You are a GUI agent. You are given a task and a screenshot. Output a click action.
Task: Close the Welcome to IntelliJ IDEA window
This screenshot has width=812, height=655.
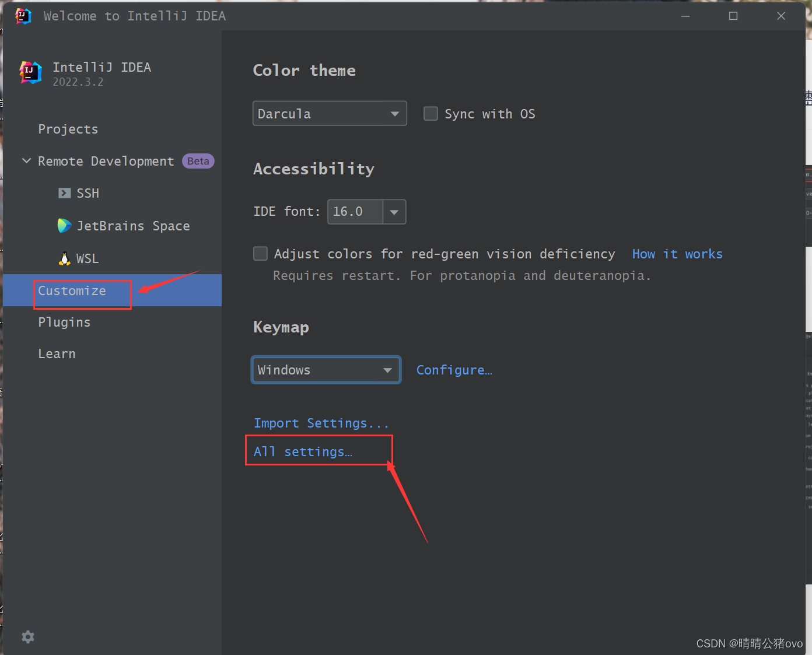pos(781,16)
